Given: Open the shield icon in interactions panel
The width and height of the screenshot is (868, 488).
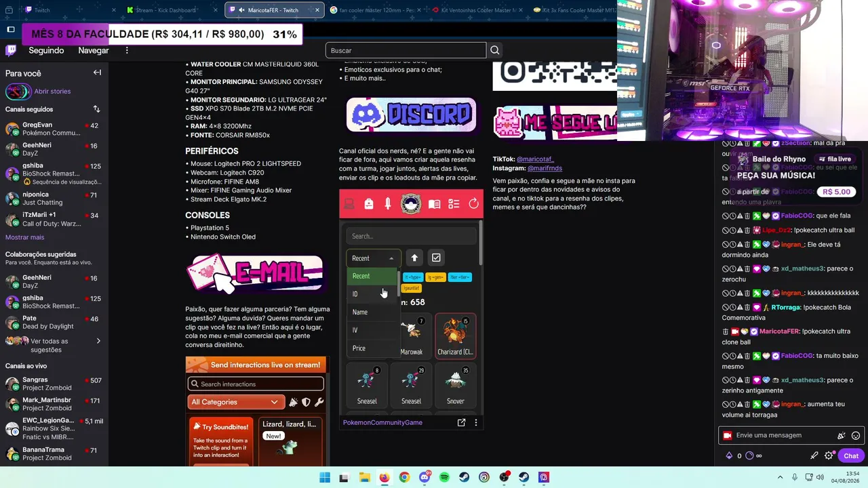Looking at the screenshot, I should tap(306, 402).
